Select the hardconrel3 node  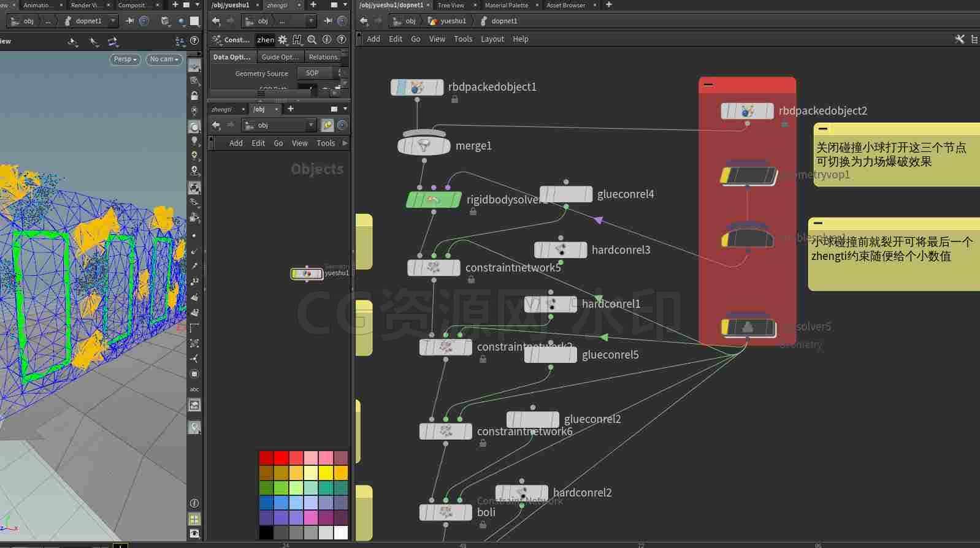pos(561,250)
